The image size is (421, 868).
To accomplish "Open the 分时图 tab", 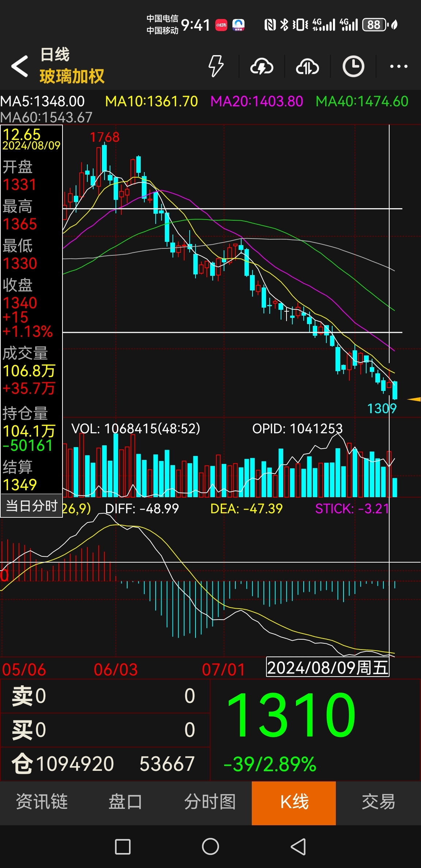I will click(x=210, y=802).
